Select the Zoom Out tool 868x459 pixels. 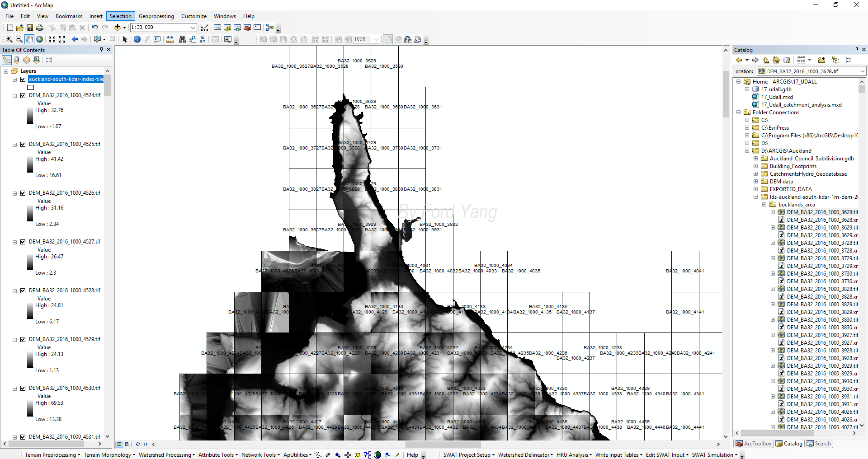pyautogui.click(x=19, y=39)
